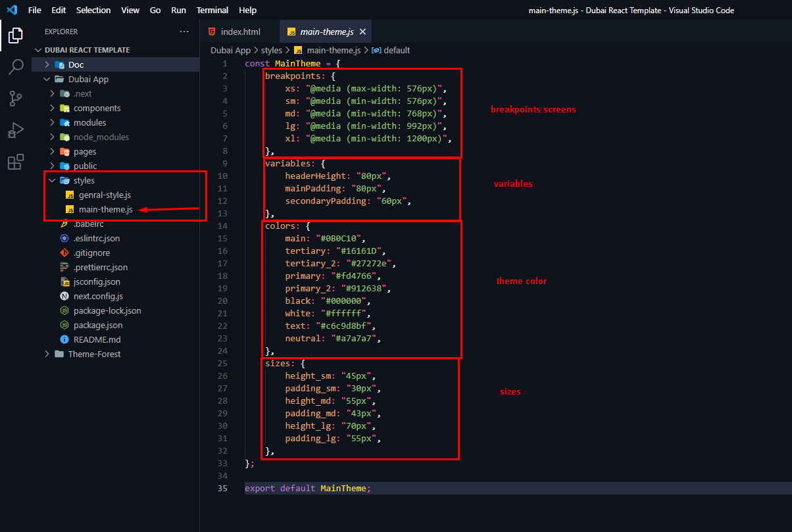Expand the .next folder chevron

(x=52, y=93)
